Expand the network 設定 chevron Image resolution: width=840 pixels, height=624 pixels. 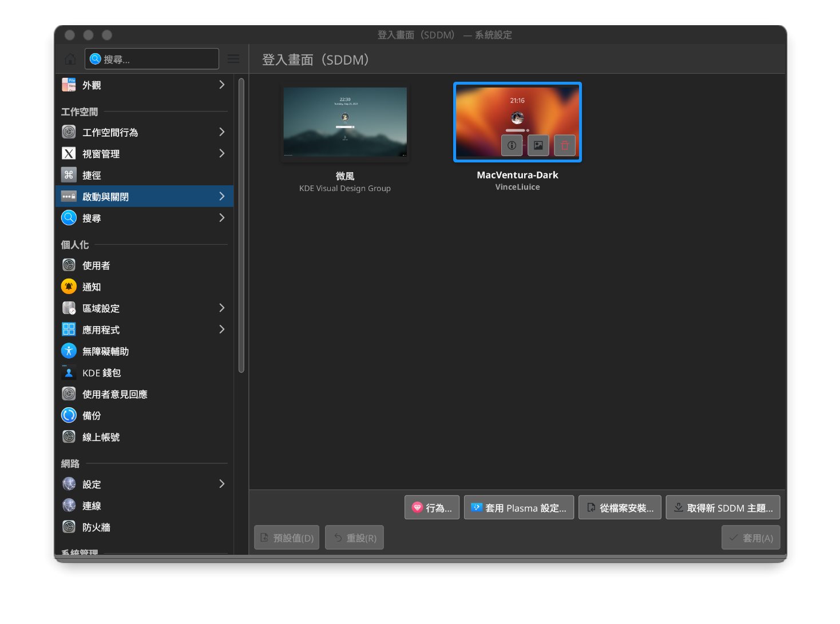pyautogui.click(x=222, y=484)
